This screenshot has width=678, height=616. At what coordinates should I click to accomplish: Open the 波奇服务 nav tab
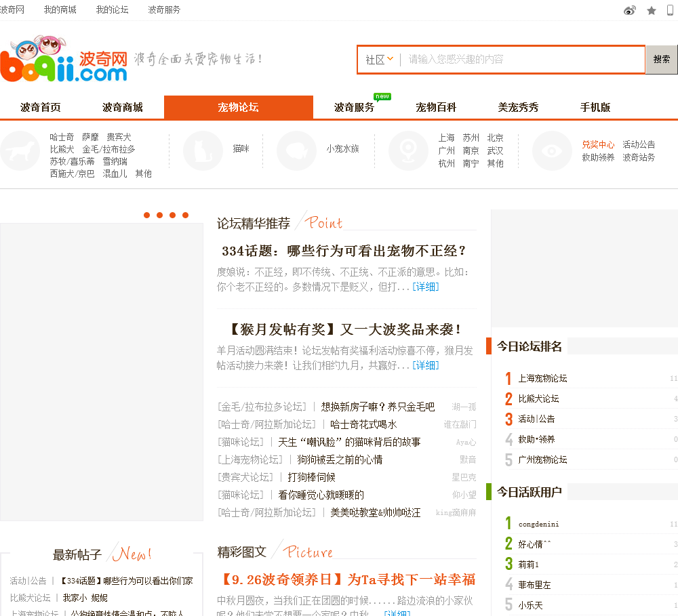[354, 107]
